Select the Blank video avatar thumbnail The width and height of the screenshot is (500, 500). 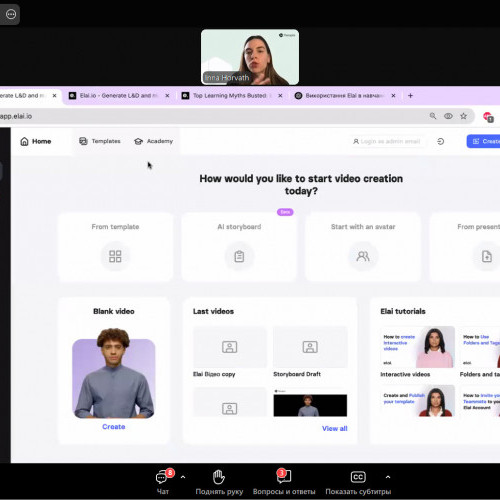pyautogui.click(x=114, y=373)
